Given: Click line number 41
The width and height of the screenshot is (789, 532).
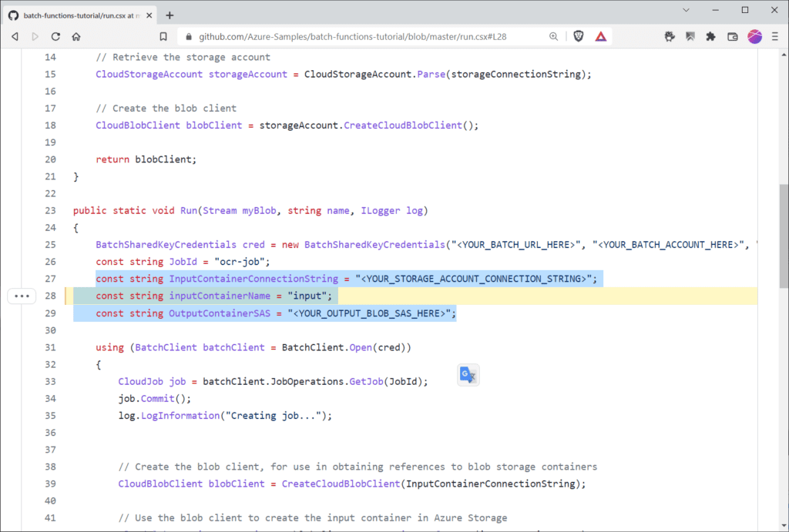Looking at the screenshot, I should pos(50,518).
